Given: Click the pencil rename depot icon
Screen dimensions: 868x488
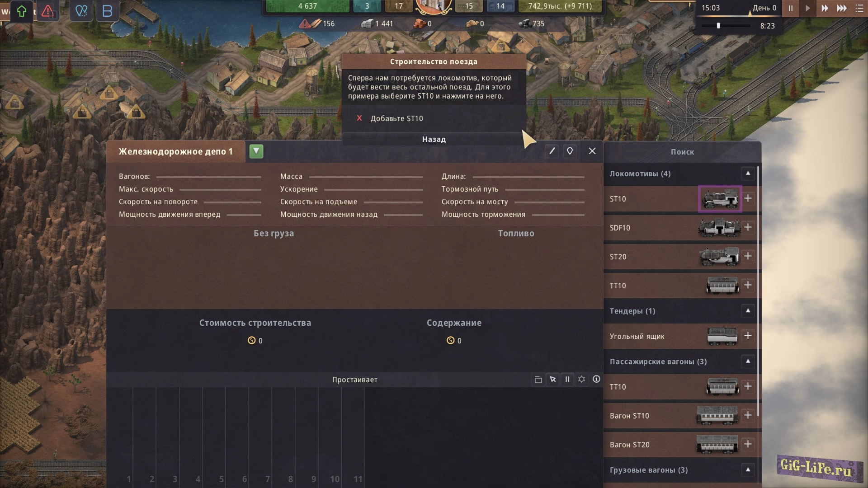Looking at the screenshot, I should click(552, 151).
